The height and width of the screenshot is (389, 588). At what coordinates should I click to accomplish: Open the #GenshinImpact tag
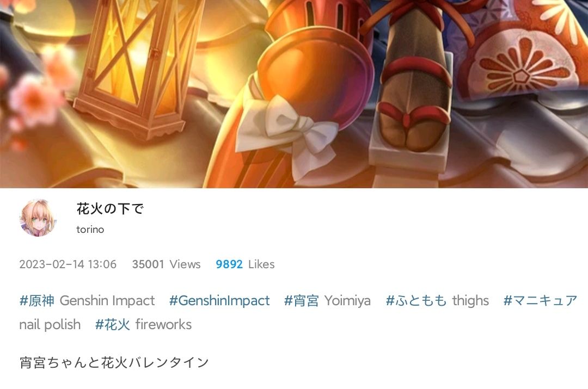click(219, 300)
